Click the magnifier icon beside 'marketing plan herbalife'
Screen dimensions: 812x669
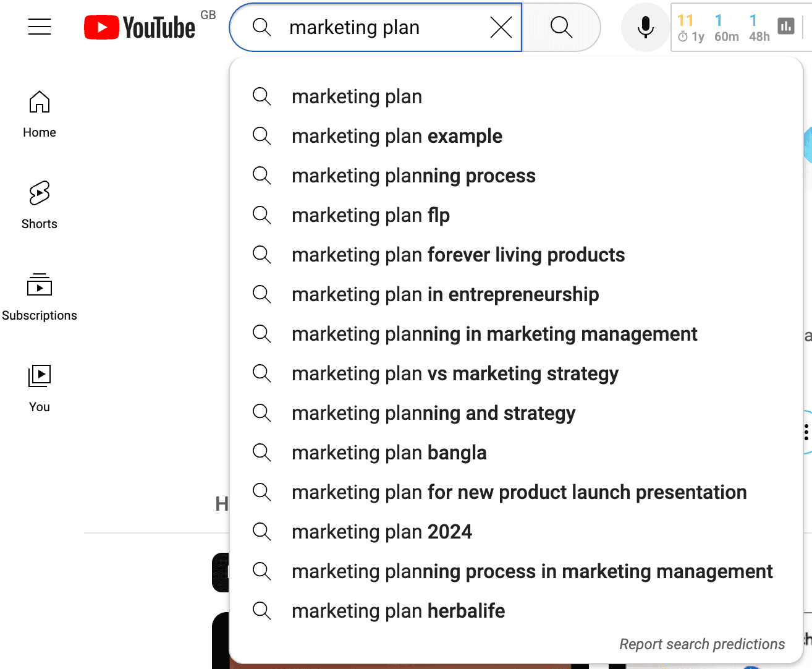coord(261,611)
